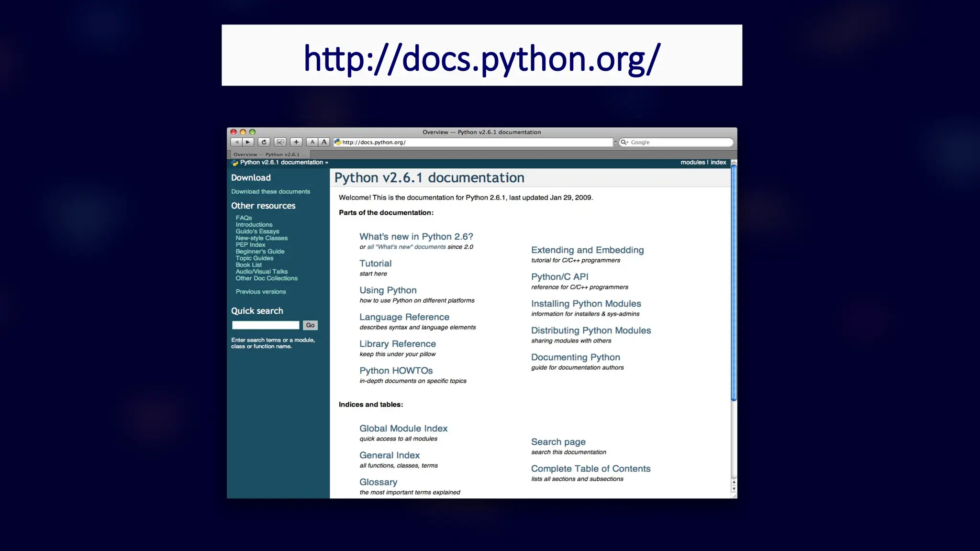Open the Library Reference link
The width and height of the screenshot is (980, 551).
397,344
